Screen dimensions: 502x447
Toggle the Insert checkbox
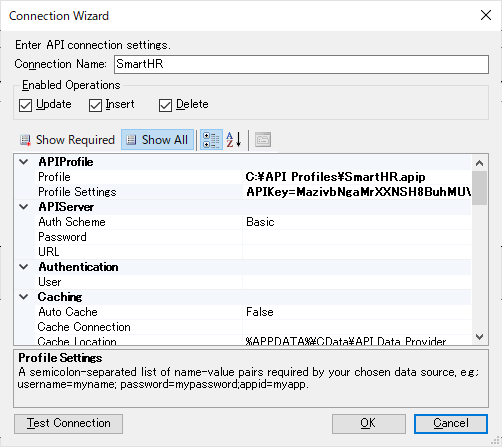coord(95,105)
